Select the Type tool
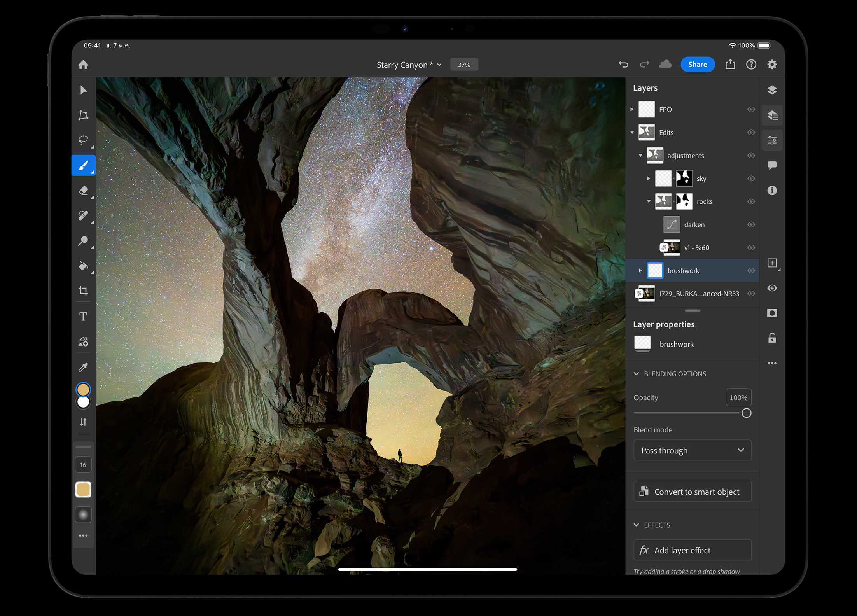The image size is (857, 616). 83,317
